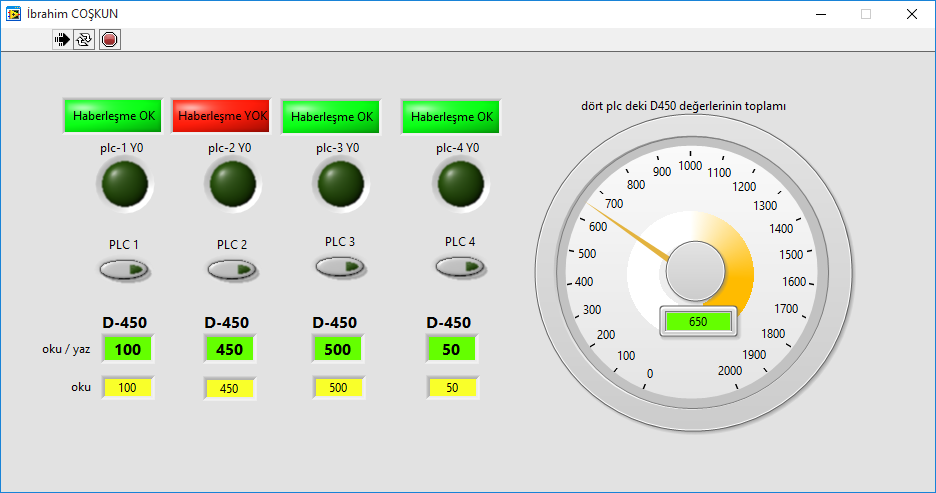Click the 2000 mark on the gauge
The width and height of the screenshot is (936, 493).
[x=729, y=371]
